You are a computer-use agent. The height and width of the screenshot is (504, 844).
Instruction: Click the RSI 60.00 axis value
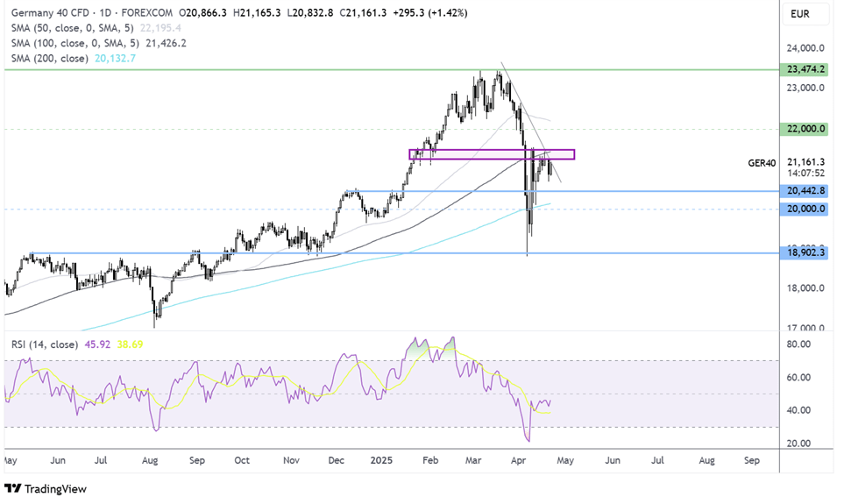[798, 378]
